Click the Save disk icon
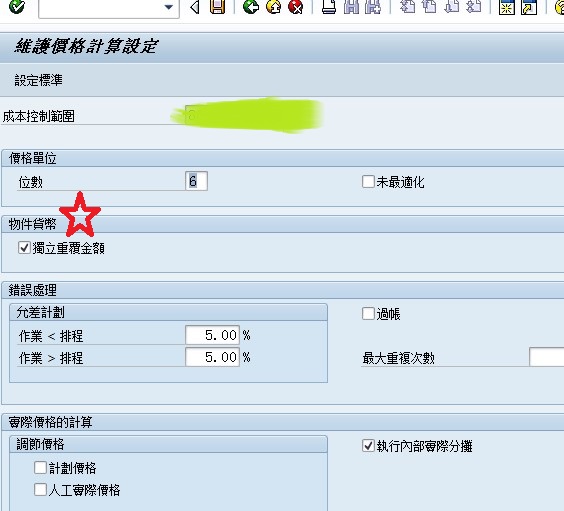 click(x=218, y=6)
